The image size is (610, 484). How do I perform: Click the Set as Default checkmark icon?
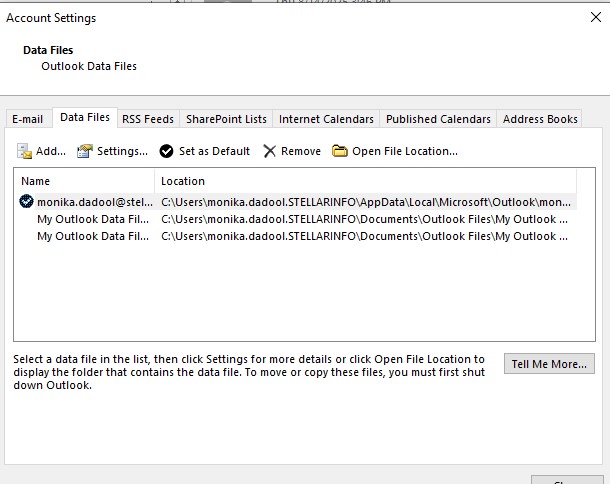[x=166, y=151]
